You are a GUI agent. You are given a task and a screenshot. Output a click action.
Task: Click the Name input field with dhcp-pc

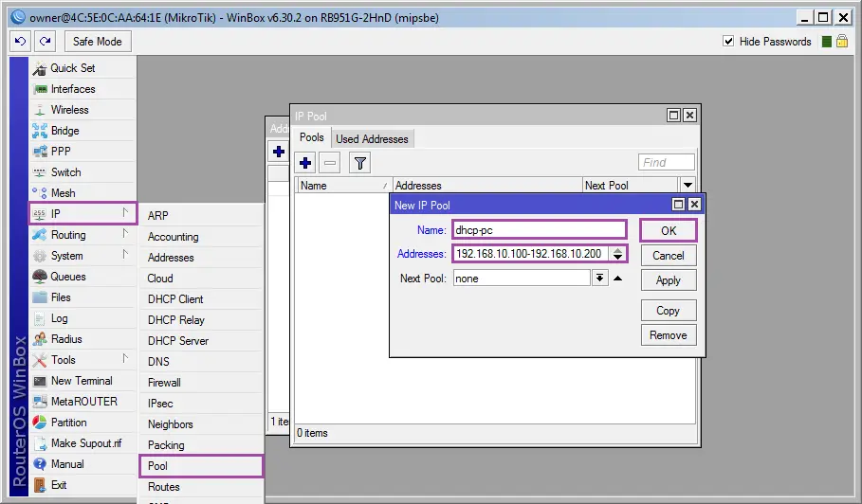click(x=540, y=230)
